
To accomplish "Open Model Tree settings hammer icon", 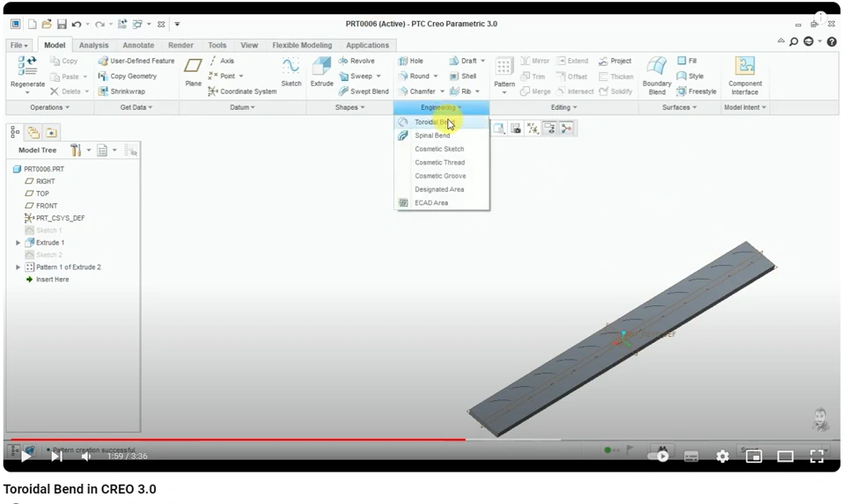I will point(76,150).
